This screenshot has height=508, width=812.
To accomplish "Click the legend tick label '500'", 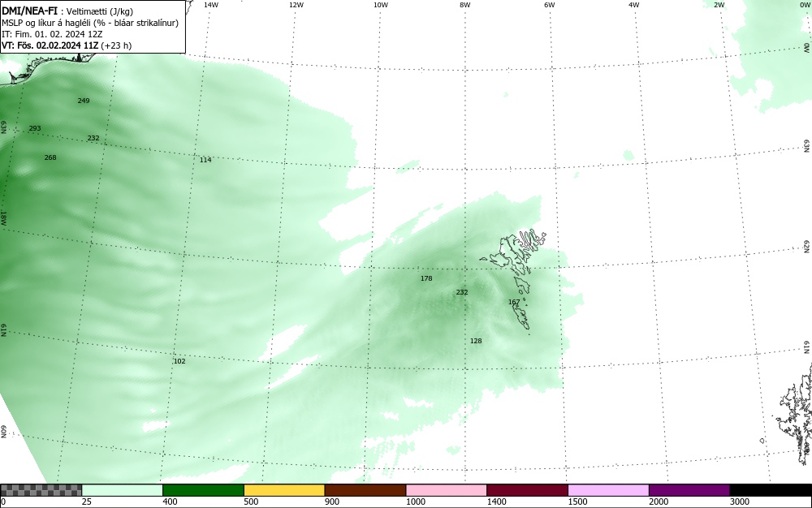I will [251, 502].
